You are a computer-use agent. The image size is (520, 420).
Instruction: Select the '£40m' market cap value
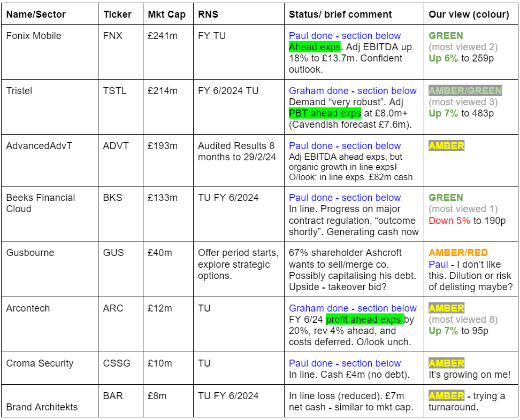(x=160, y=253)
